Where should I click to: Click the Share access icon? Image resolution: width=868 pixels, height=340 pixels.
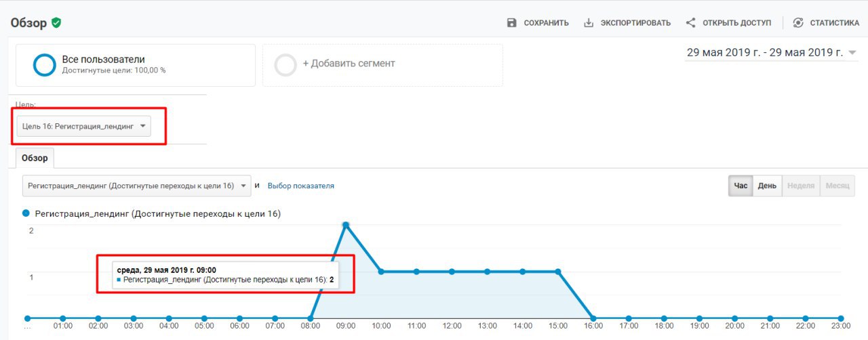point(690,23)
